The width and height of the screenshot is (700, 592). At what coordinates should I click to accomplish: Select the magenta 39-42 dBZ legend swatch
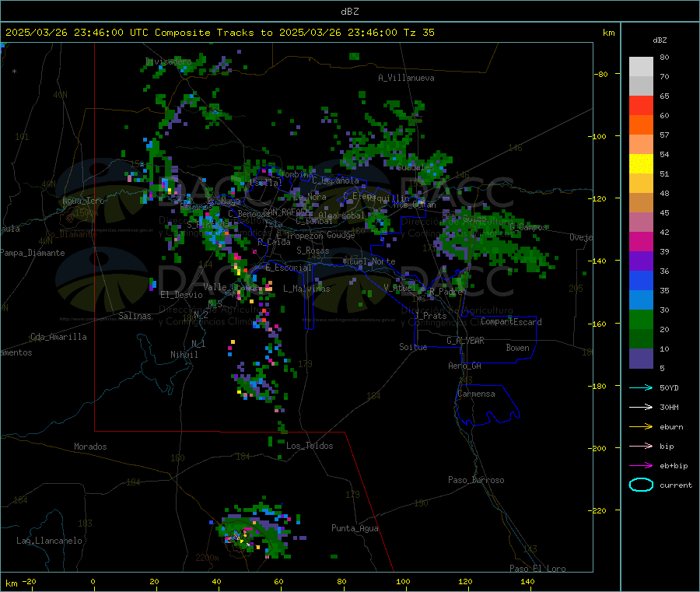coord(641,241)
